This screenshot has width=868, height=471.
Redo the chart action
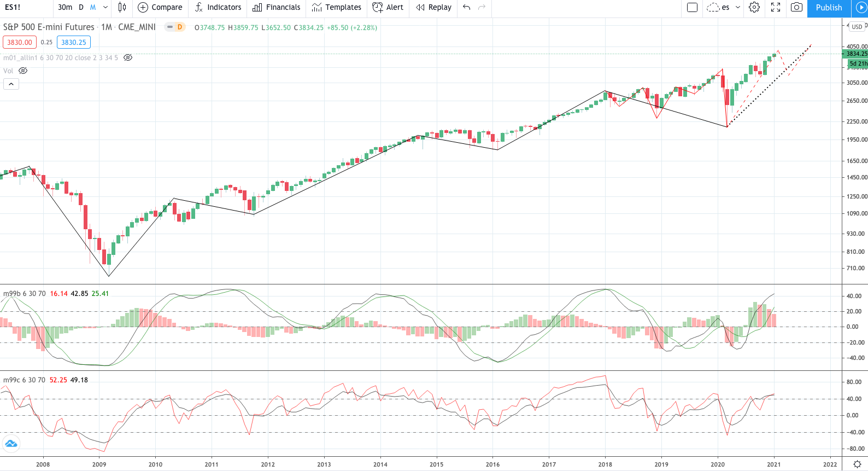(x=482, y=7)
